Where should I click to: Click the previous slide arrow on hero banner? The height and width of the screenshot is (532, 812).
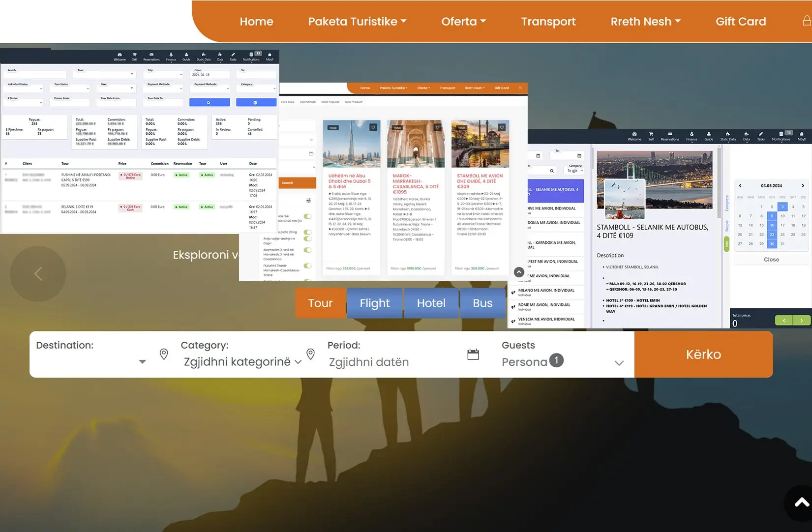38,274
